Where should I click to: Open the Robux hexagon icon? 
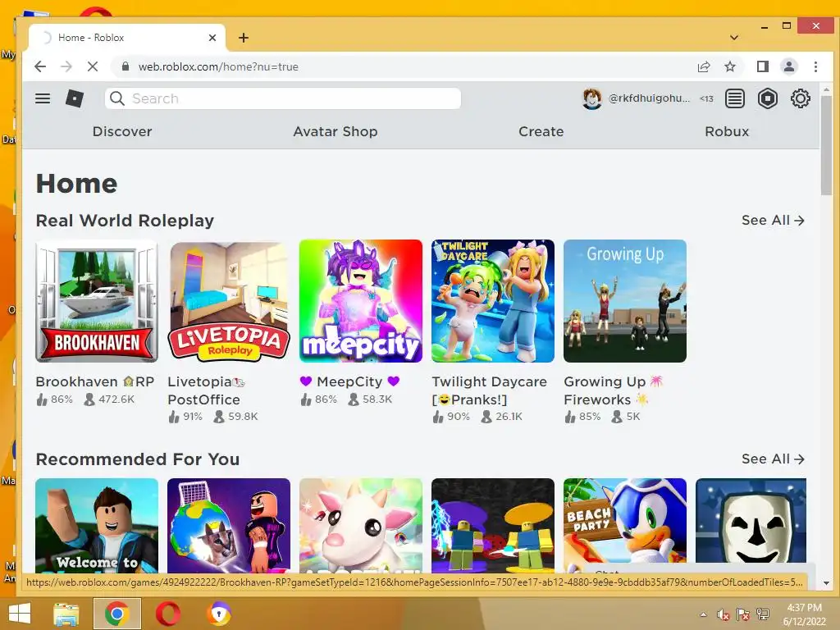click(768, 98)
